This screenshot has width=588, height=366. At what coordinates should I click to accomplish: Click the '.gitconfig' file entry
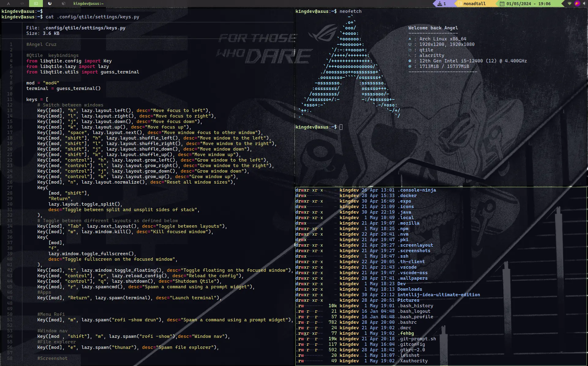tap(411, 344)
